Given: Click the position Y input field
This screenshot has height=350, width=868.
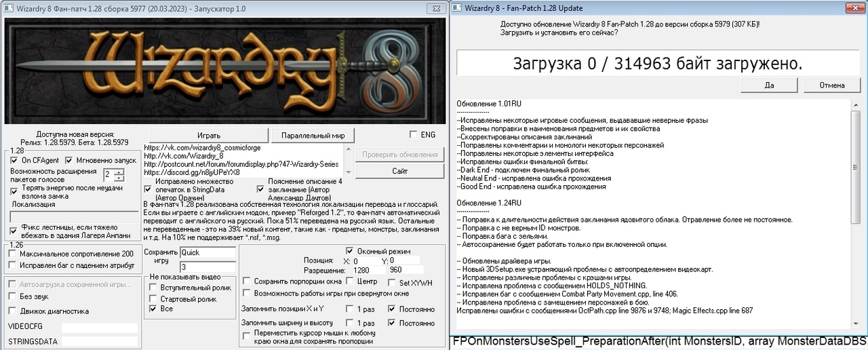Looking at the screenshot, I should (405, 260).
